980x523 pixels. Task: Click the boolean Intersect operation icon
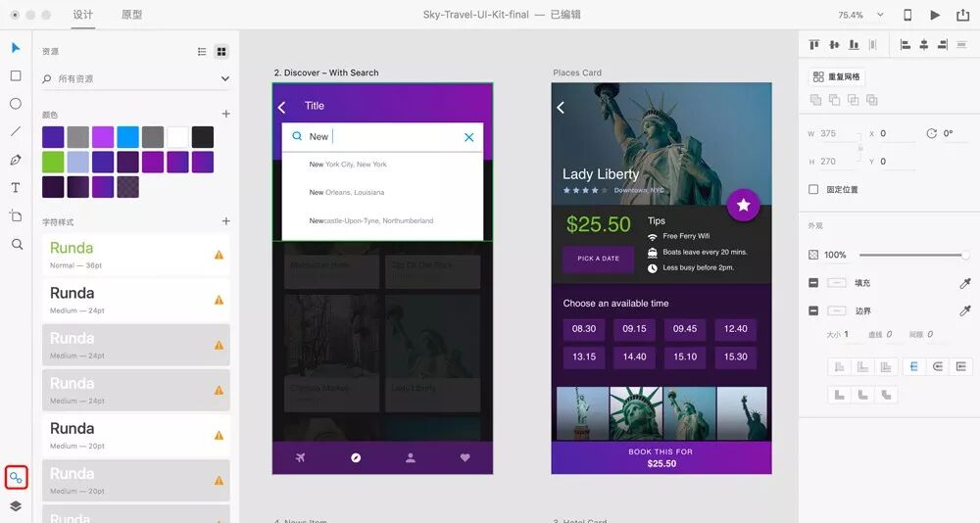[854, 99]
